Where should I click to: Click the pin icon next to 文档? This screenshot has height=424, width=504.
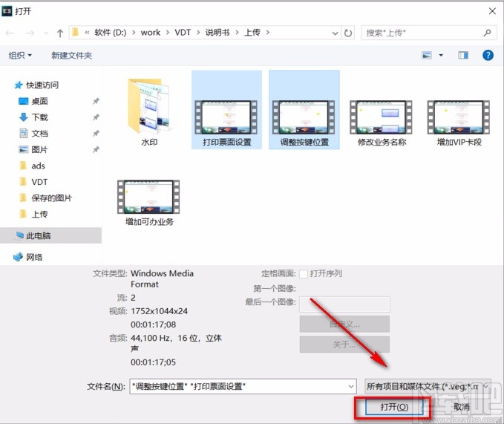pos(96,134)
